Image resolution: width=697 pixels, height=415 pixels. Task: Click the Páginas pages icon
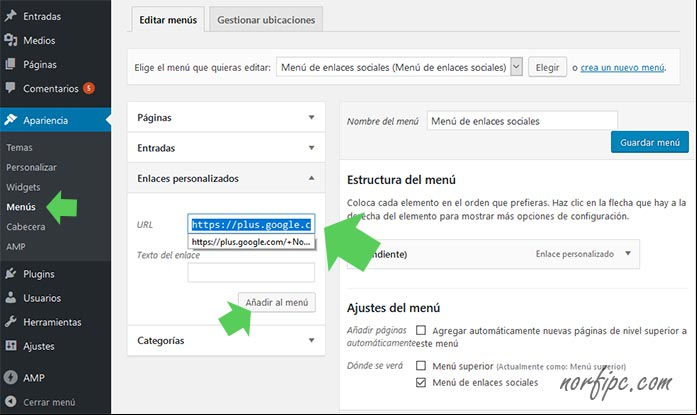tap(11, 64)
